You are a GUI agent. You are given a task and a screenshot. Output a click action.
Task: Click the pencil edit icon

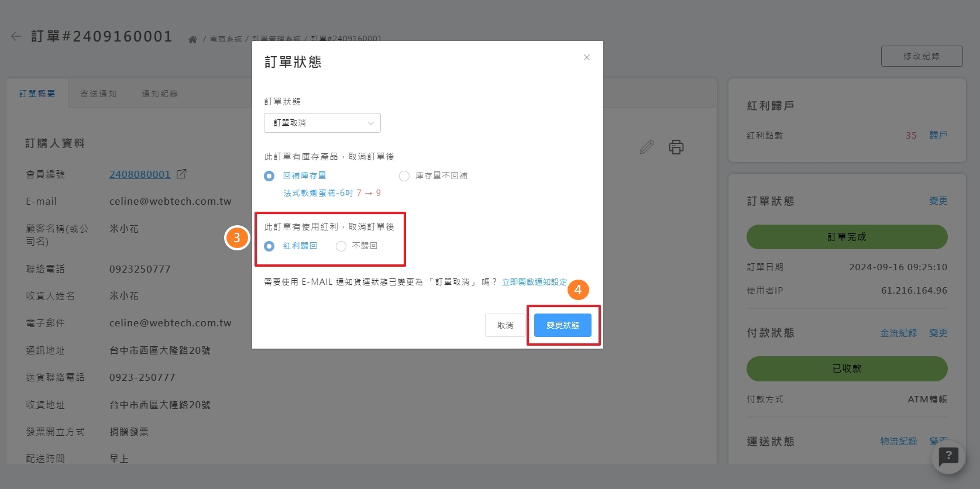647,147
